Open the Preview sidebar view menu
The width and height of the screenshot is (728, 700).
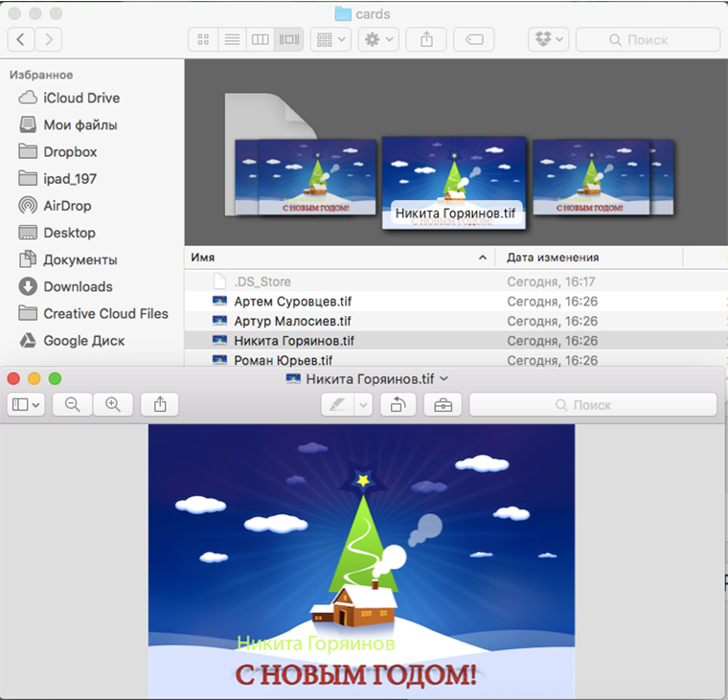pos(26,404)
